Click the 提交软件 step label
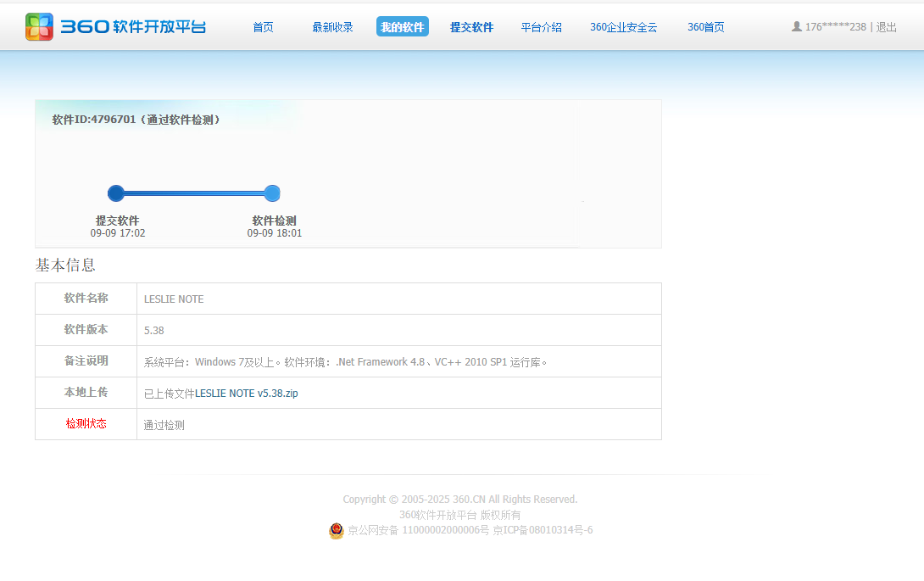The image size is (924, 581). coord(117,221)
